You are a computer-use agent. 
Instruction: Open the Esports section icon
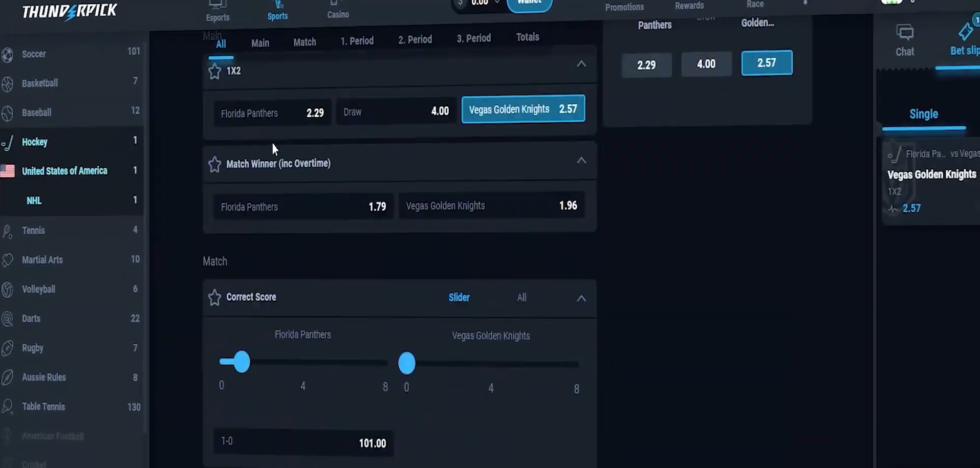217,4
